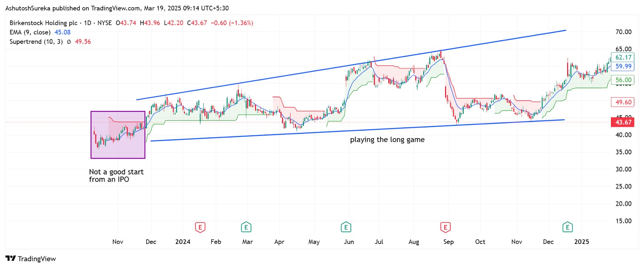Click the AshutoshSureka published header text
The width and height of the screenshot is (644, 268).
(x=117, y=8)
